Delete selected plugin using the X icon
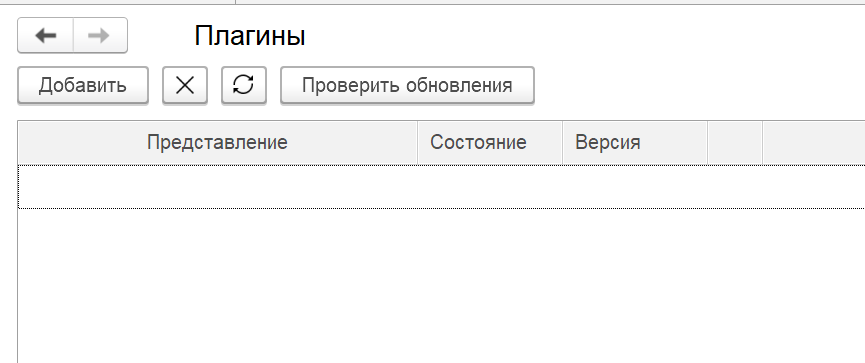 click(x=185, y=85)
